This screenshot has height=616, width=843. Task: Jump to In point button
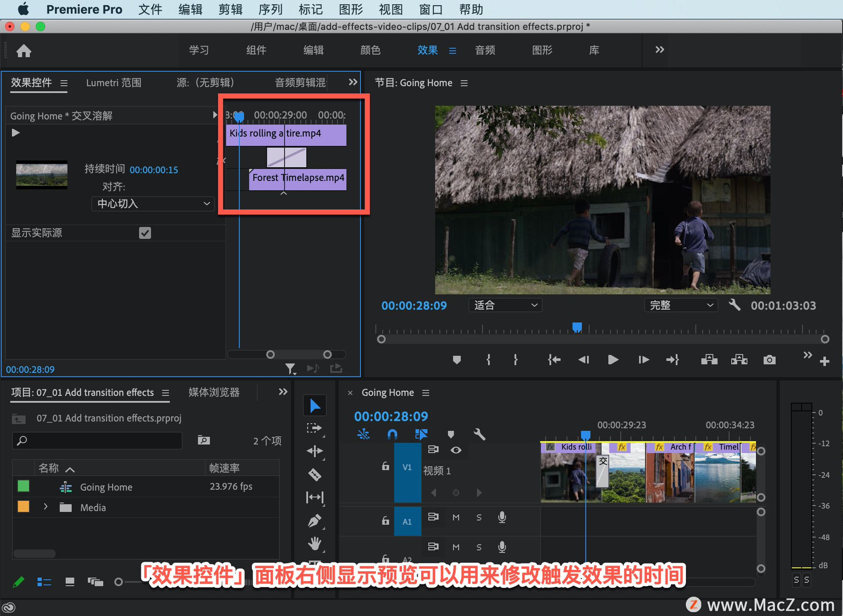pos(554,360)
